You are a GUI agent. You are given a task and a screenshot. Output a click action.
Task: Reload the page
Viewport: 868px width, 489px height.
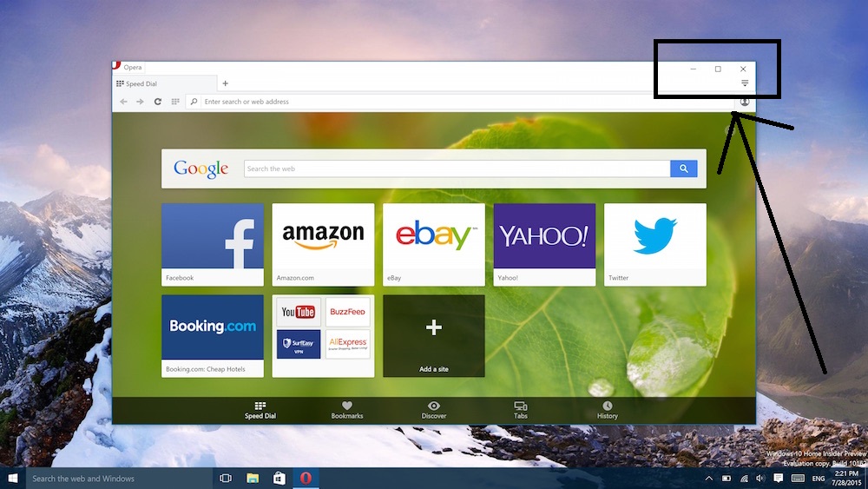point(158,102)
